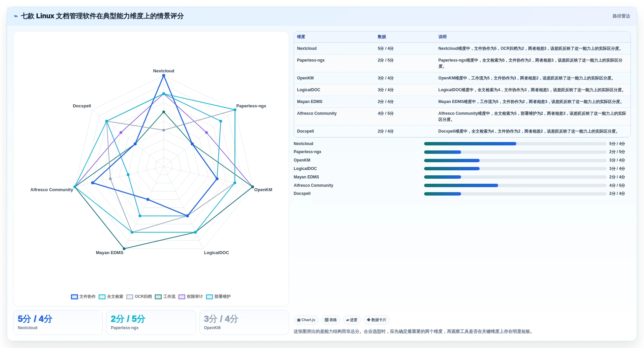Click the 维度 column header
The image size is (644, 348).
coord(301,37)
